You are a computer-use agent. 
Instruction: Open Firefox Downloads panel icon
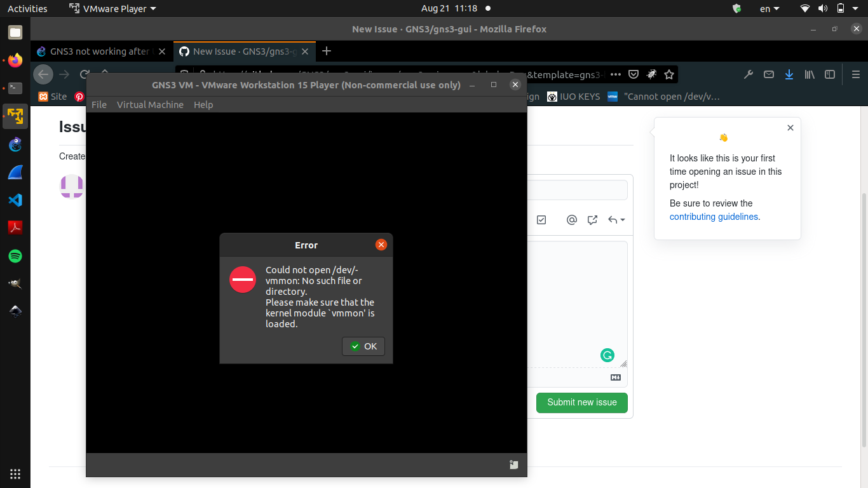(789, 74)
